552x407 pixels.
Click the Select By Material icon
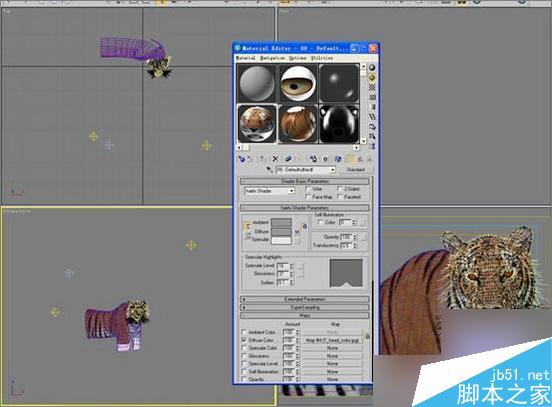click(x=372, y=136)
